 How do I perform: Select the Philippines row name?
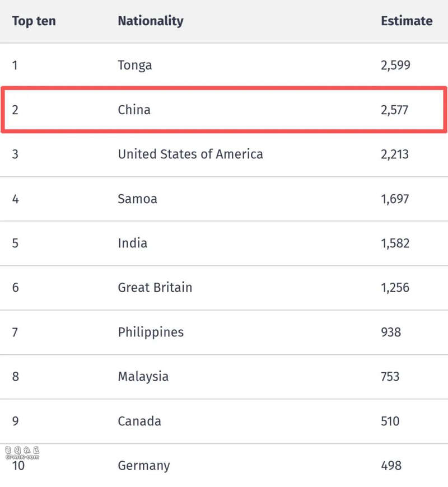pos(151,333)
